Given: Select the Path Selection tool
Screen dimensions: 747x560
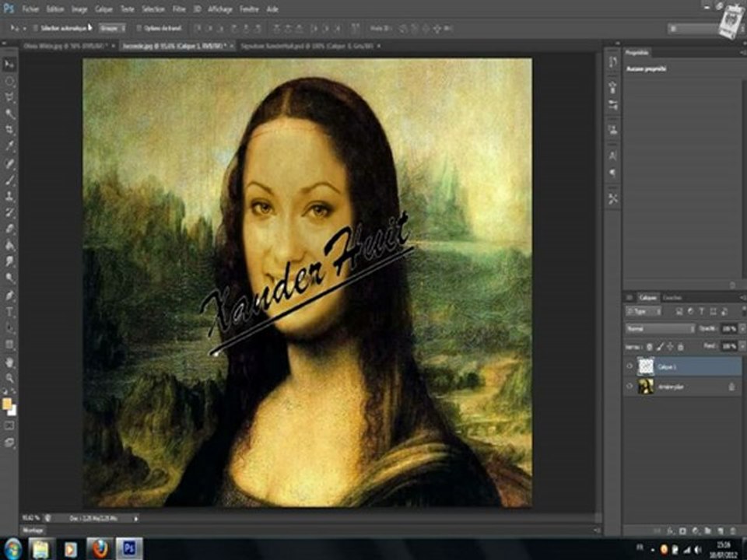Looking at the screenshot, I should 9,328.
